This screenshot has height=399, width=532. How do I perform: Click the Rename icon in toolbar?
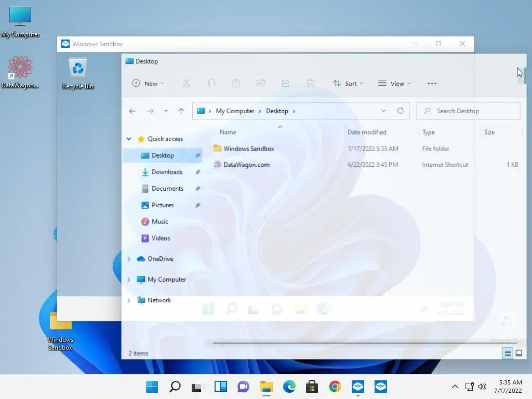coord(261,83)
